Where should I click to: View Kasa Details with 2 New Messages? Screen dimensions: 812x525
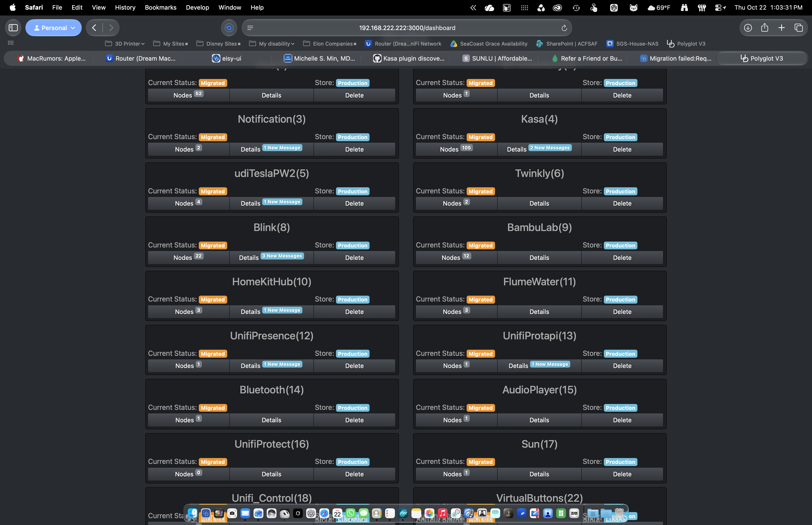(539, 149)
